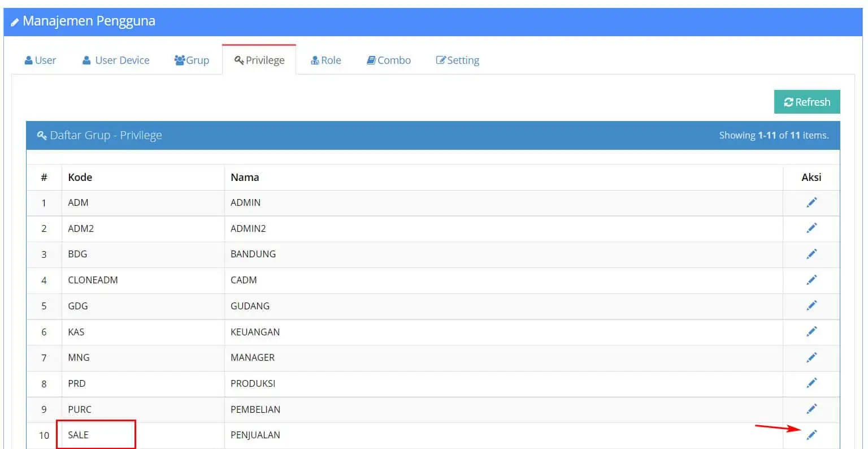The image size is (868, 449).
Task: Click the edit pencil for ADMIN row
Action: tap(811, 202)
